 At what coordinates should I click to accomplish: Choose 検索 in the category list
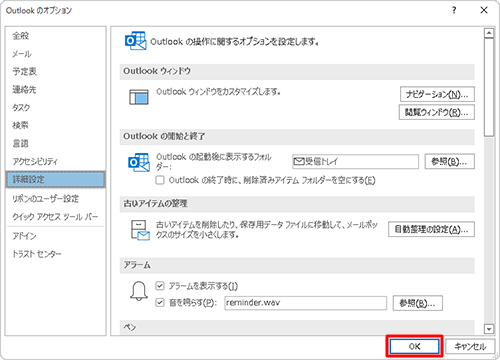(21, 125)
